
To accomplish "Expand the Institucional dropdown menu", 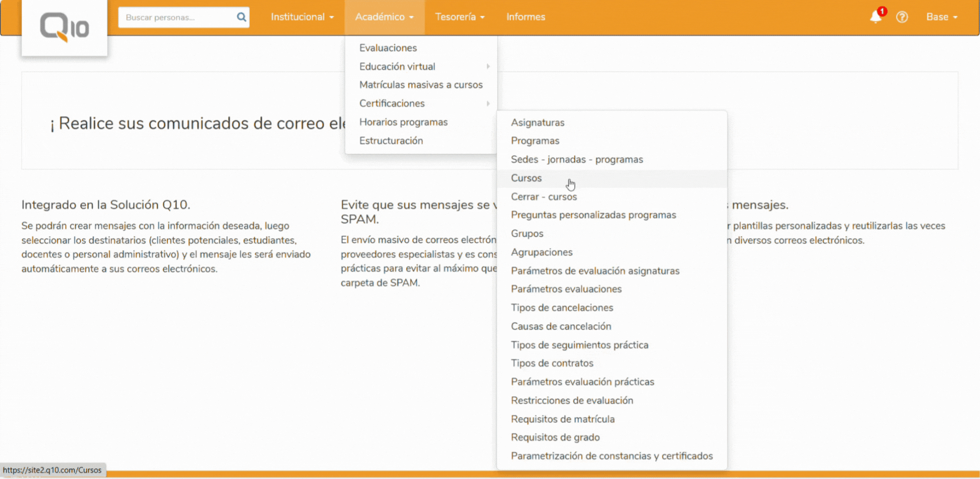I will tap(302, 17).
